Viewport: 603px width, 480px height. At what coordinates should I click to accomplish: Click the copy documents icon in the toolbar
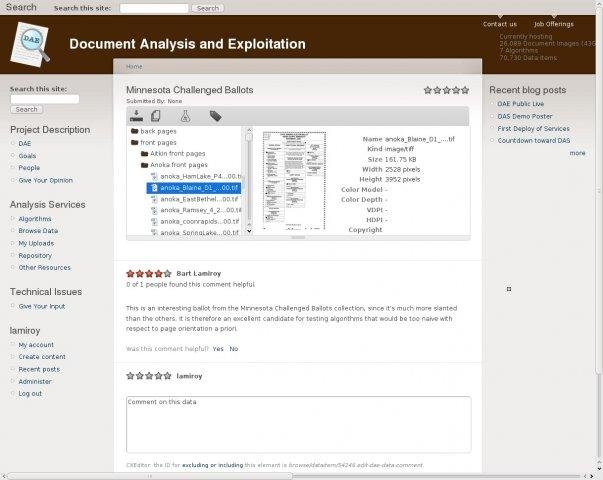(x=156, y=115)
